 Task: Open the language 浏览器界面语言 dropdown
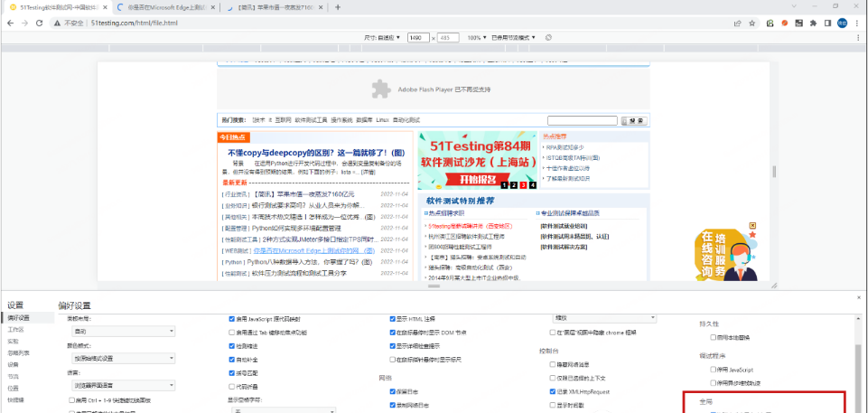124,385
